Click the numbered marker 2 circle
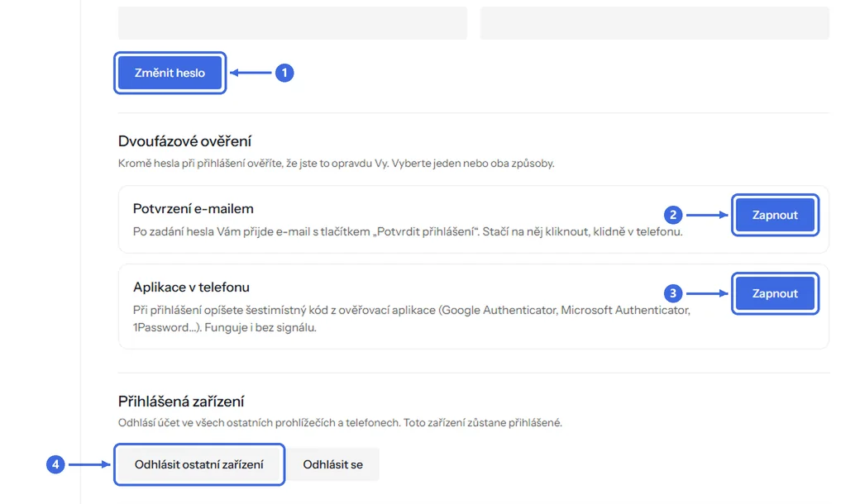Viewport: 860px width, 504px height. 673,215
